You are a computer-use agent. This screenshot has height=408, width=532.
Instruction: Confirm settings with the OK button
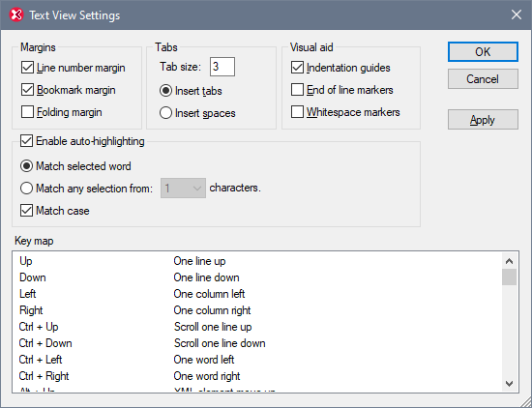(x=483, y=52)
